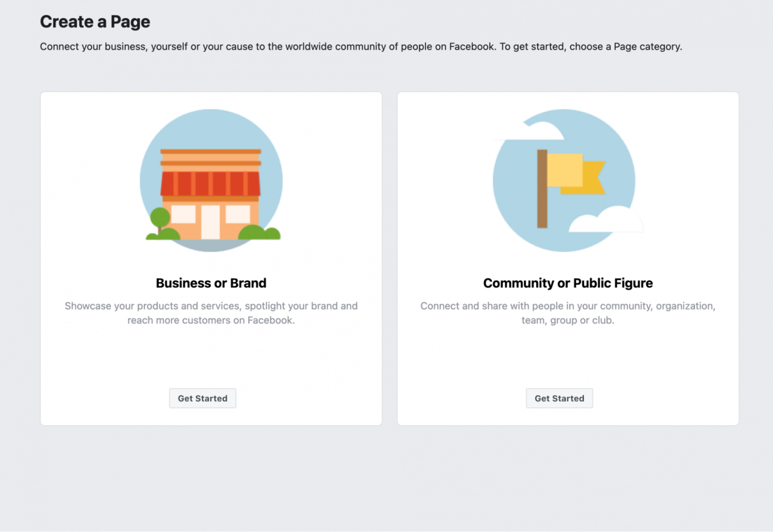Click the Create a Page title
The image size is (773, 532).
tap(95, 22)
